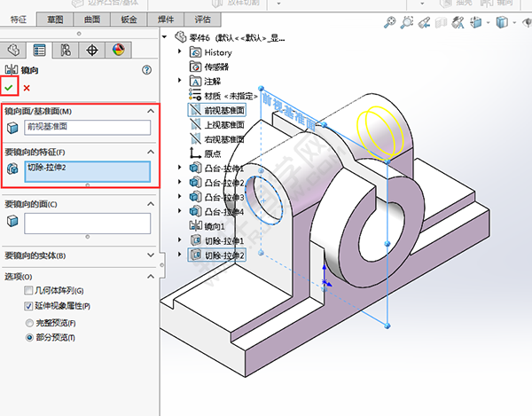The height and width of the screenshot is (416, 532).
Task: Collapse the 要镜向的特征 section
Action: tap(151, 152)
